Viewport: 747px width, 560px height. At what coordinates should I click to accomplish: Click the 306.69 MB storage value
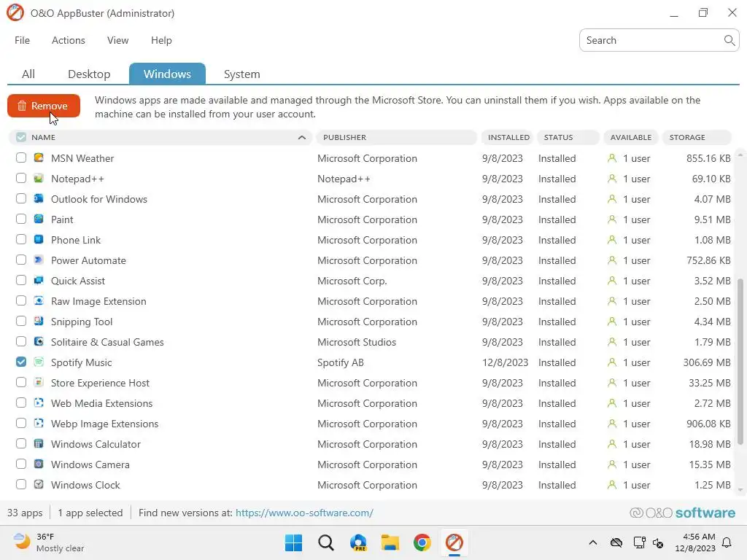(x=707, y=362)
